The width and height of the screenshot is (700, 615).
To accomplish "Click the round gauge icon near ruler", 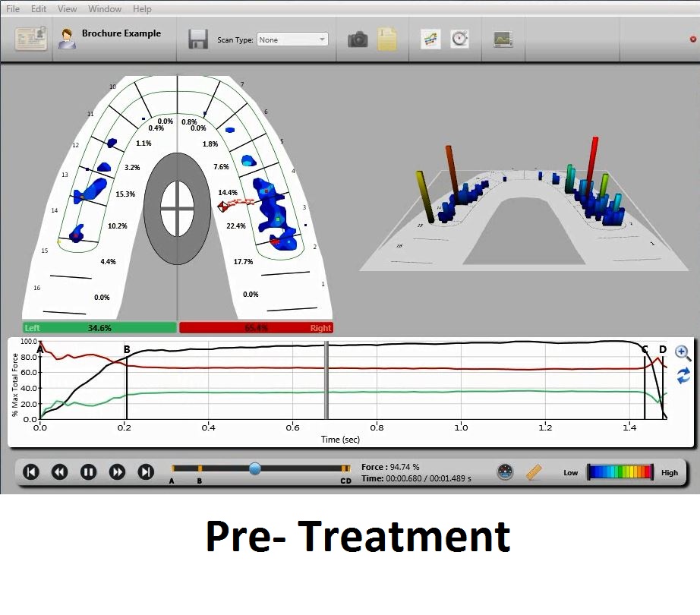I will (x=505, y=472).
